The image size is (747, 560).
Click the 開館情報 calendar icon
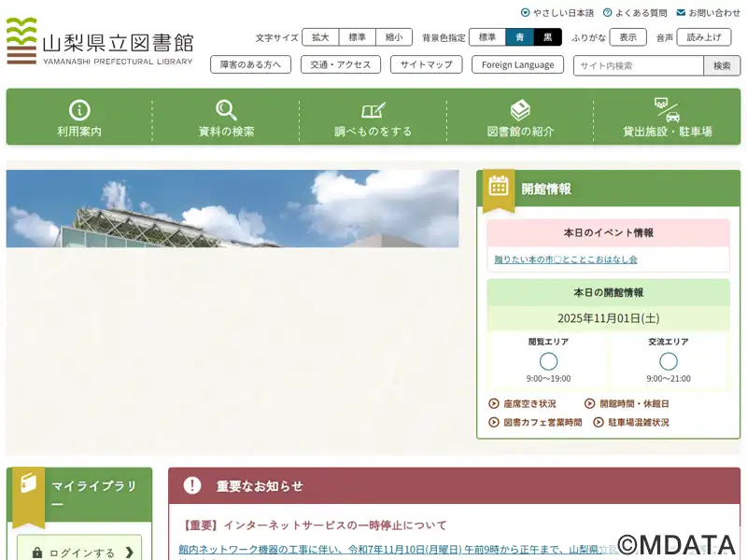[499, 186]
